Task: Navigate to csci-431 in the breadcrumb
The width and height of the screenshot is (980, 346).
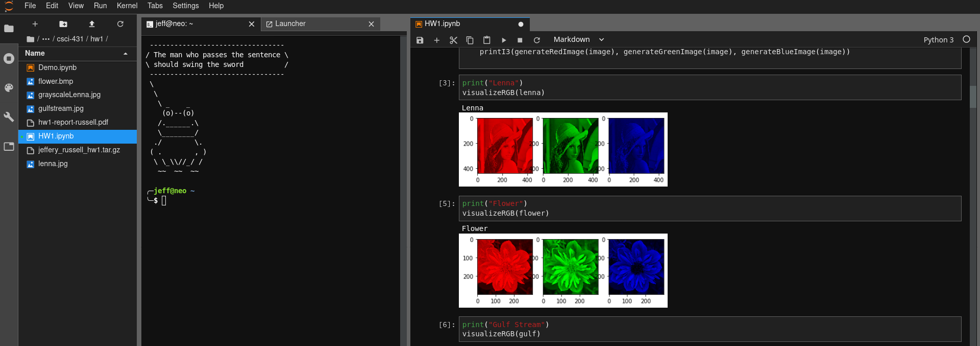Action: [x=70, y=39]
